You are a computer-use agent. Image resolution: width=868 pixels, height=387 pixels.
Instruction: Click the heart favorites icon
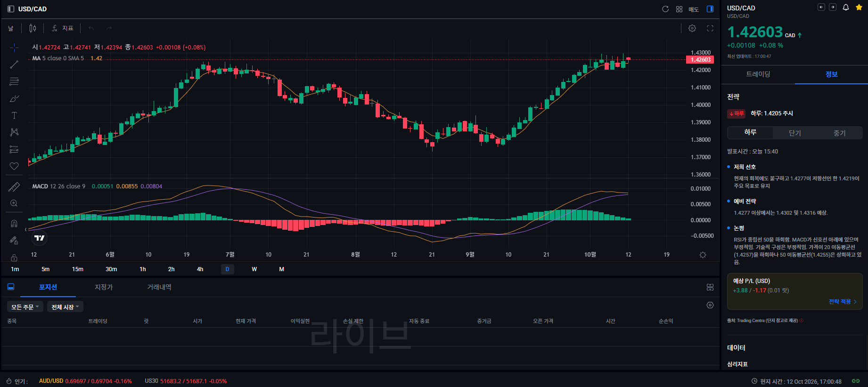coord(14,166)
